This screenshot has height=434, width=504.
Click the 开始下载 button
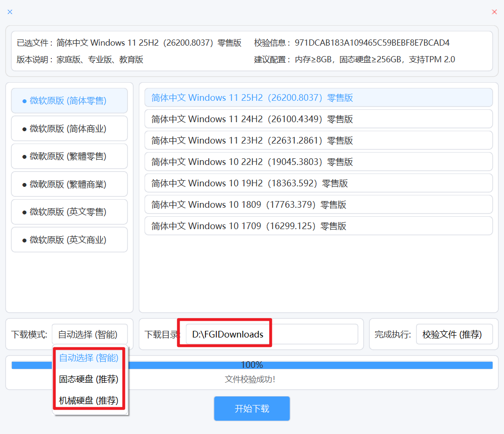tap(252, 408)
